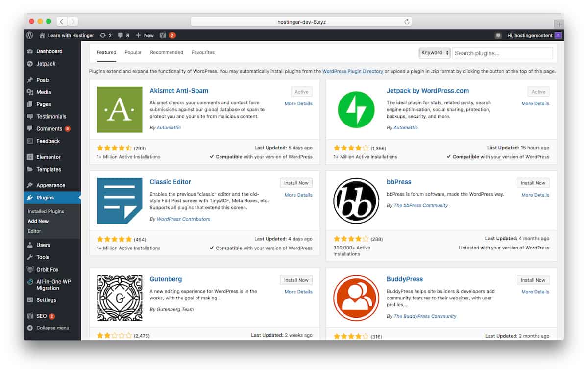Click the WordPress logo in admin bar
The height and width of the screenshot is (374, 588).
[x=30, y=35]
